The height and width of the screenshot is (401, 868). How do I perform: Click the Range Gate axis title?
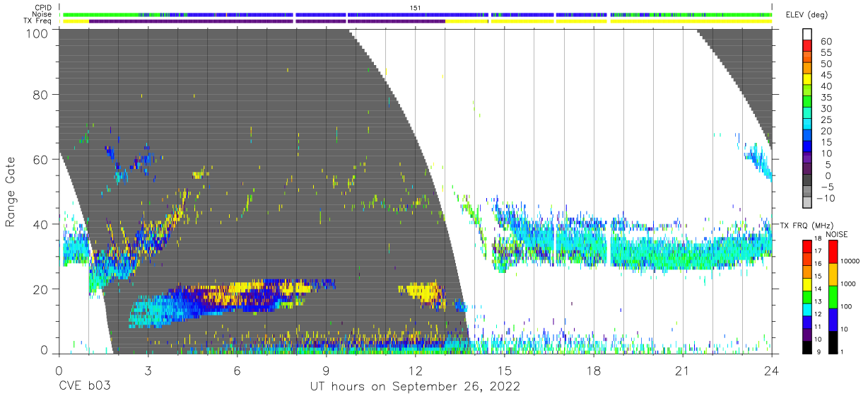pyautogui.click(x=11, y=192)
